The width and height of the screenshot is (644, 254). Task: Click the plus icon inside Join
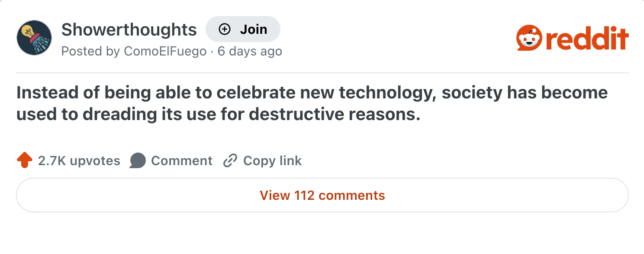[225, 29]
